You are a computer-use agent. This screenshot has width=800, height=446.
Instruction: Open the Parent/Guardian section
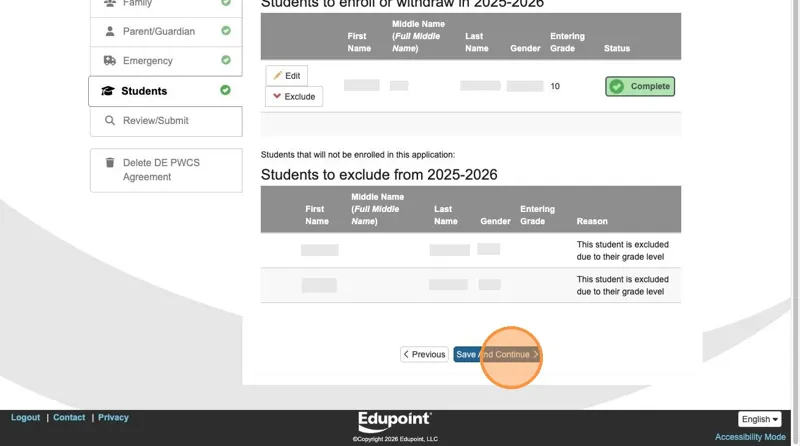pyautogui.click(x=166, y=32)
